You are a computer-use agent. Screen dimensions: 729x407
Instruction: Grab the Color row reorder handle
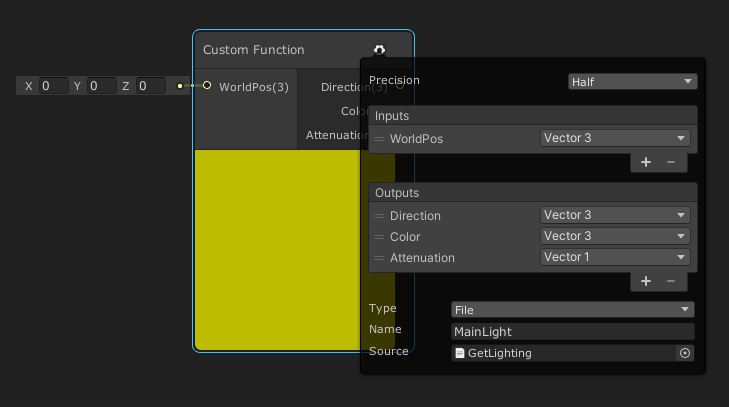pyautogui.click(x=379, y=237)
